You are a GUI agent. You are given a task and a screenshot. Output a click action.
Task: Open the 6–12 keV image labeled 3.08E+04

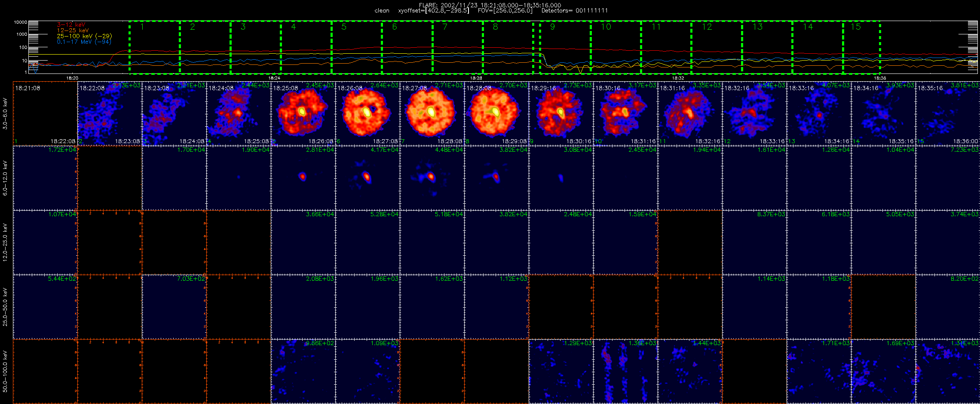(x=561, y=178)
